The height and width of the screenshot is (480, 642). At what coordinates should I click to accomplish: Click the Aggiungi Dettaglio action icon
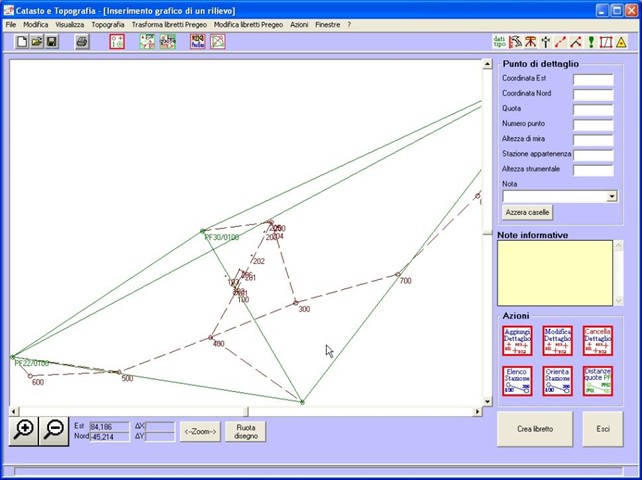click(x=517, y=341)
